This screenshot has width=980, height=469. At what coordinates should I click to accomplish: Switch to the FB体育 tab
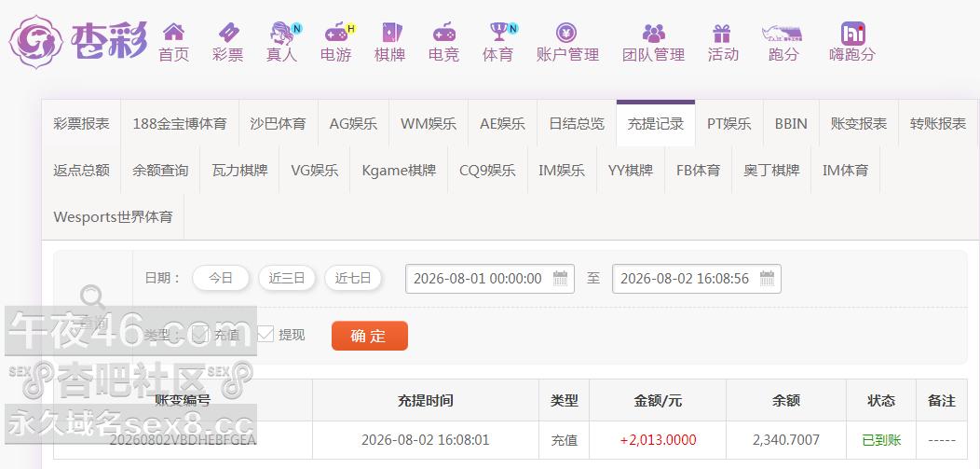coord(698,170)
